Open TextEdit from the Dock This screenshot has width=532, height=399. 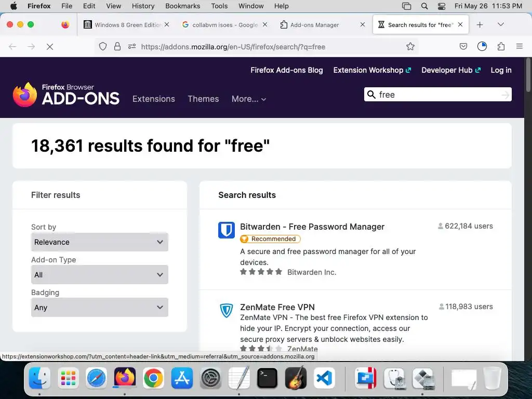click(x=239, y=378)
